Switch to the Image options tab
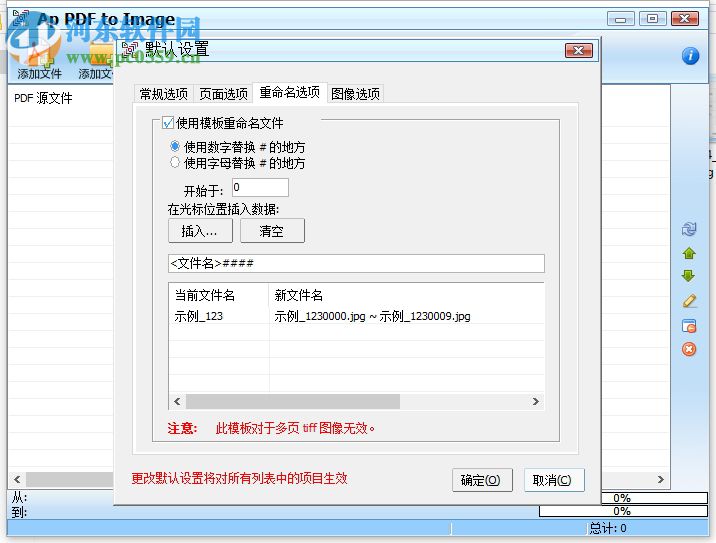Image resolution: width=716 pixels, height=543 pixels. [x=355, y=94]
